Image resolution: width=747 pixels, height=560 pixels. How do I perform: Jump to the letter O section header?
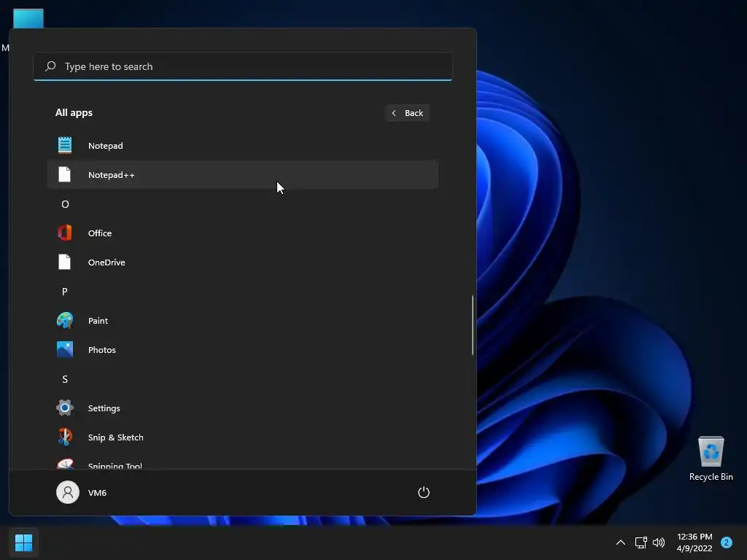65,204
